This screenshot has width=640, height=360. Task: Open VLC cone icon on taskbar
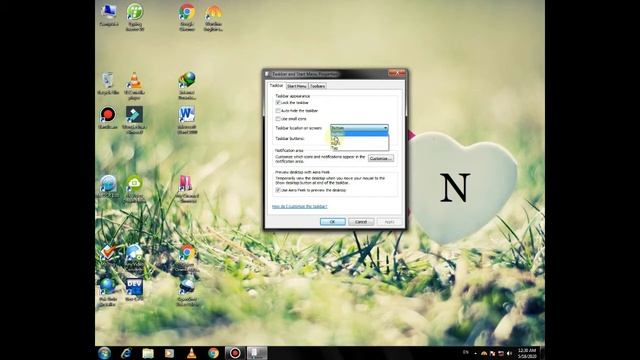click(191, 353)
